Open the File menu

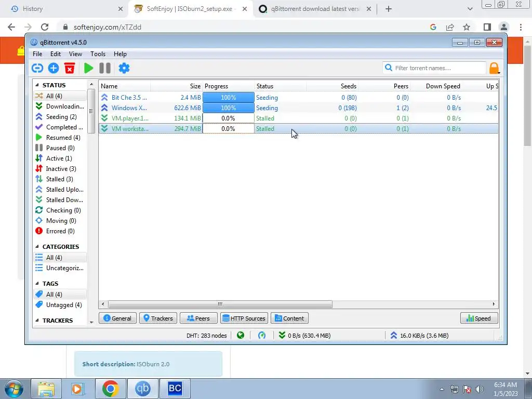pyautogui.click(x=37, y=54)
